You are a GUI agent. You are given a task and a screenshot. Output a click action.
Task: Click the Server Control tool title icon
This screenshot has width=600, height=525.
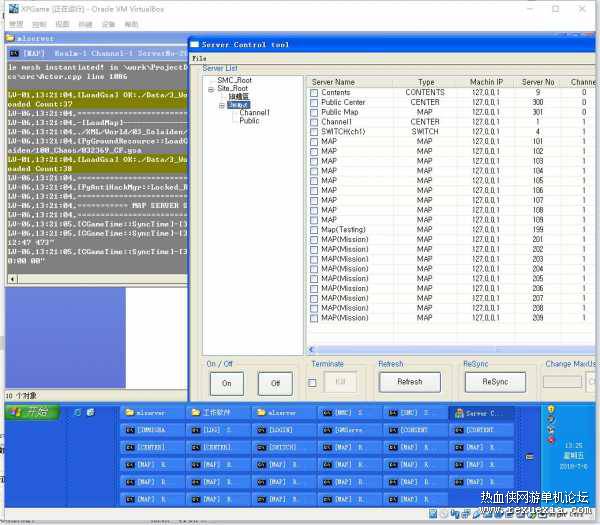tap(195, 44)
